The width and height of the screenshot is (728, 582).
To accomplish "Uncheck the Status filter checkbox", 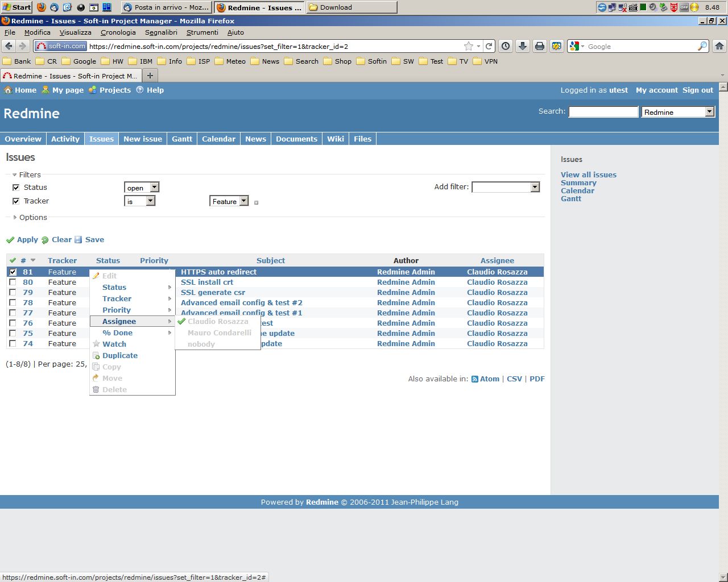I will tap(16, 187).
